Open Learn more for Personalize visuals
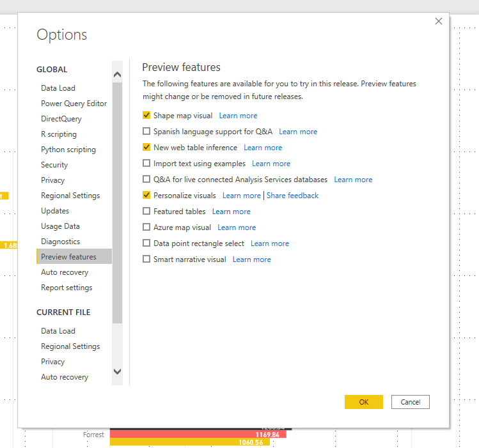Viewport: 479px width, 448px height. (x=241, y=196)
